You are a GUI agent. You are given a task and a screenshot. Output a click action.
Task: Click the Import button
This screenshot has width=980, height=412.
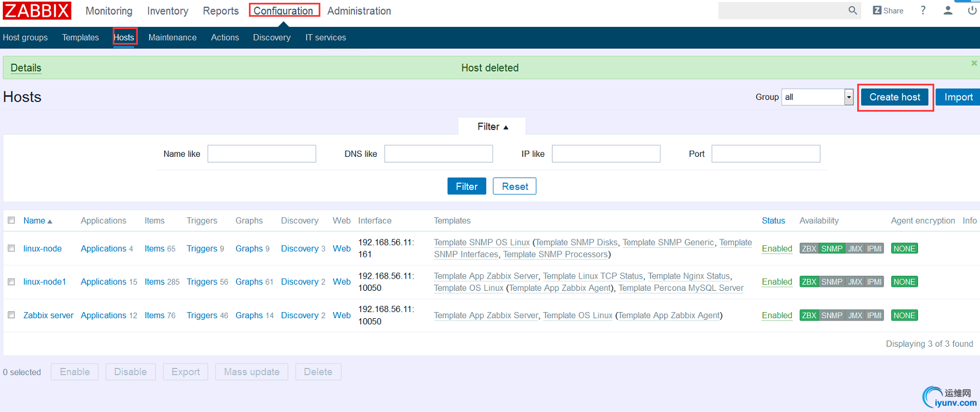coord(958,97)
